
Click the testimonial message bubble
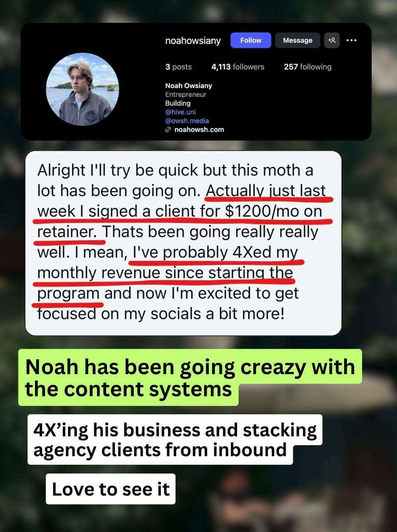click(x=183, y=243)
